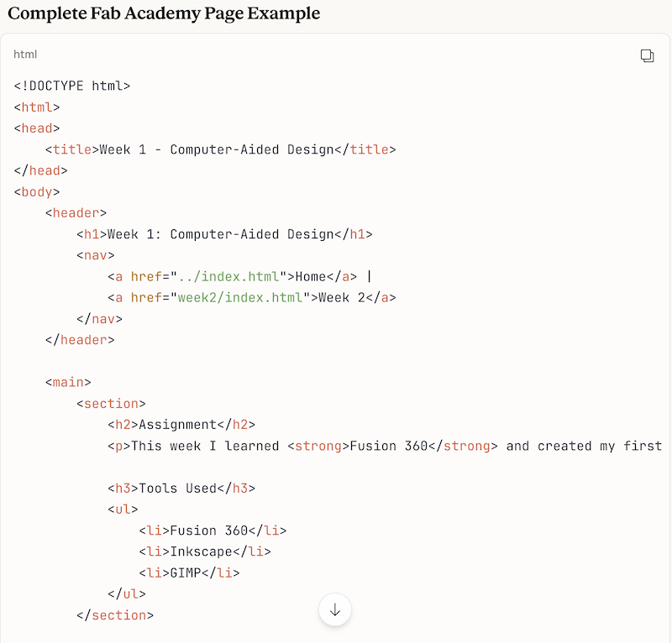Click the Inkscape list item line

(204, 552)
